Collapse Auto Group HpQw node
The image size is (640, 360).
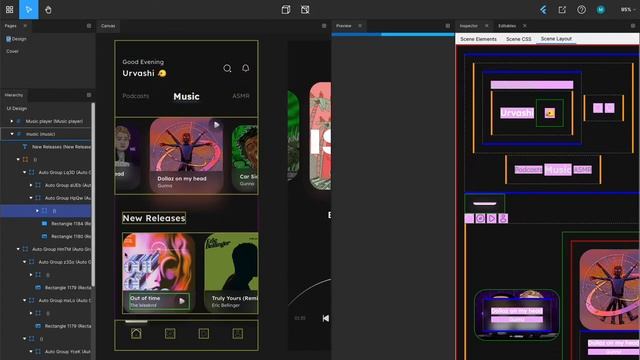[x=31, y=198]
